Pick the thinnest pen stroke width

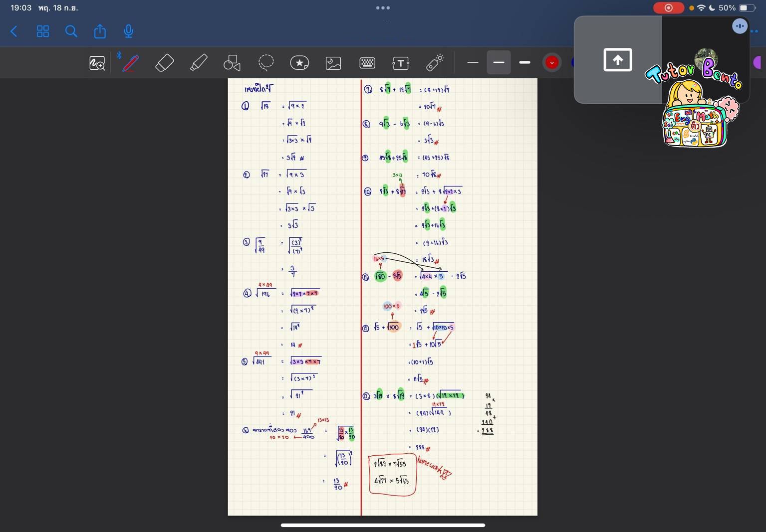coord(473,63)
